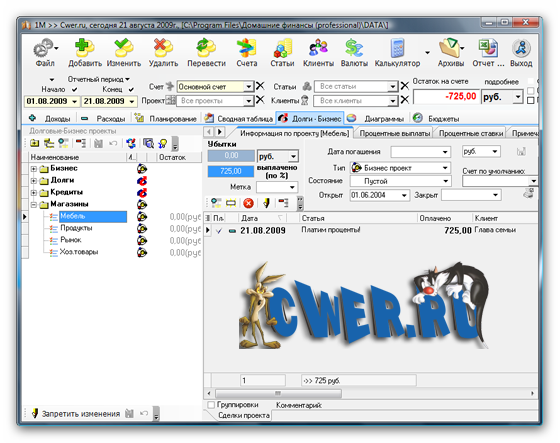Open the Валюты currencies icon
This screenshot has width=560, height=443.
[354, 48]
